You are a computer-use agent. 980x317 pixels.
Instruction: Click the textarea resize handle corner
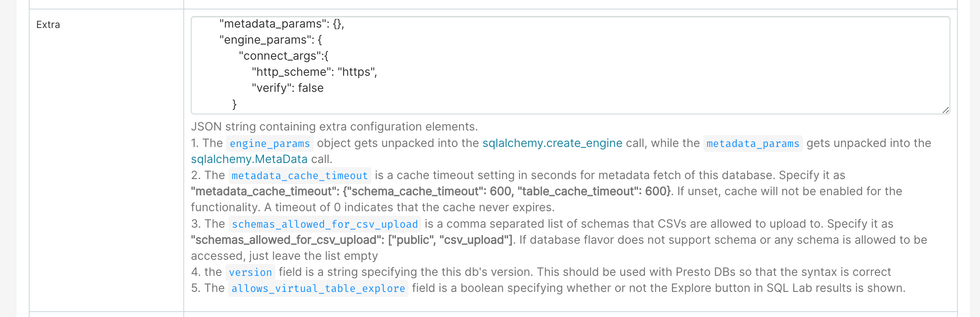click(x=945, y=110)
